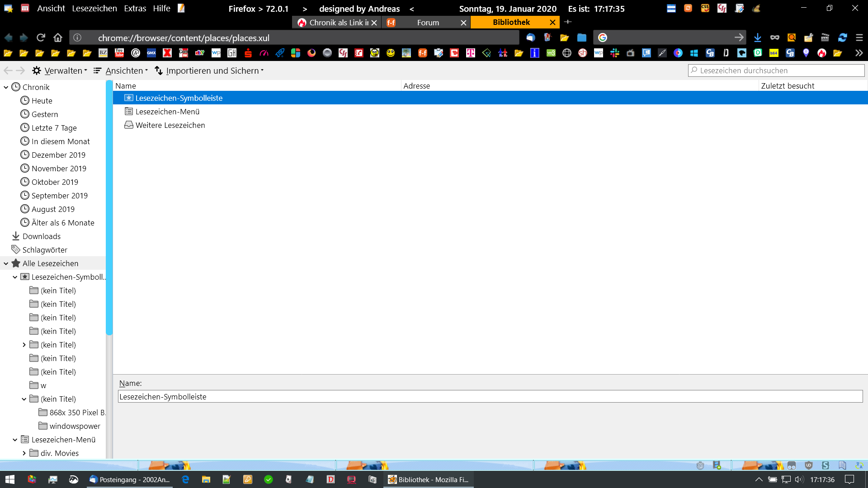Open the Lesezeichen menu
Screen dimensions: 868x488
click(94, 9)
